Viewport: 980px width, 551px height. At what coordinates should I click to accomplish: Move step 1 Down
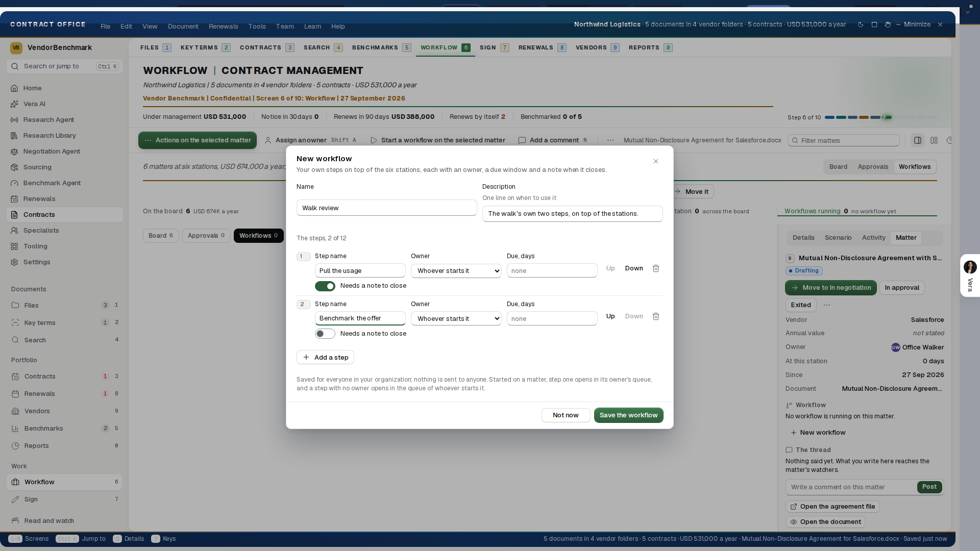634,268
